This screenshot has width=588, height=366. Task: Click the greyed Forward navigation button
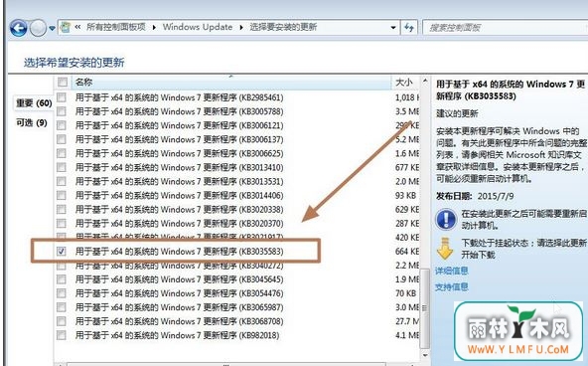[x=38, y=28]
